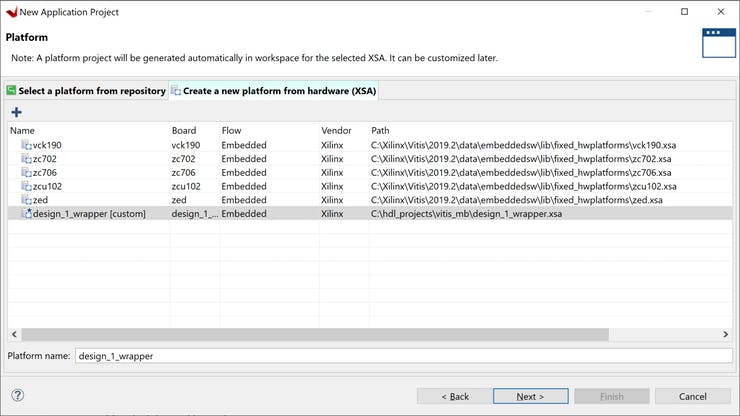Switch to Select a platform from repository tab
Screen dimensions: 740x416
pos(86,91)
